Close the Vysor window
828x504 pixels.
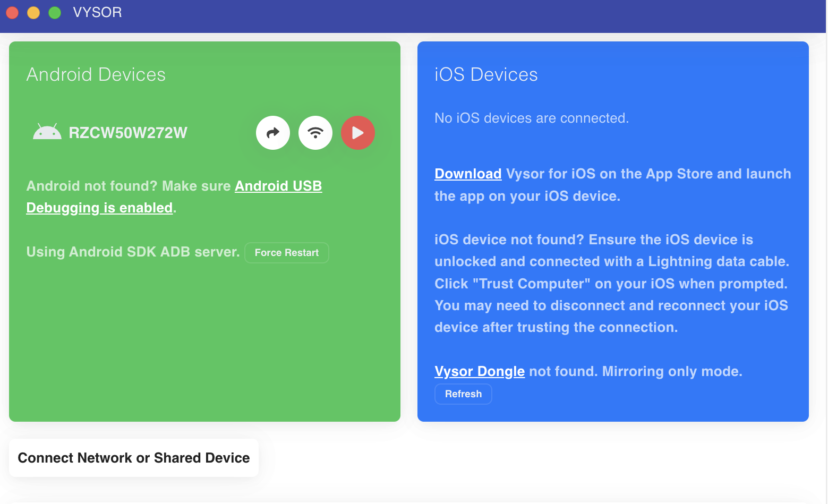coord(12,12)
